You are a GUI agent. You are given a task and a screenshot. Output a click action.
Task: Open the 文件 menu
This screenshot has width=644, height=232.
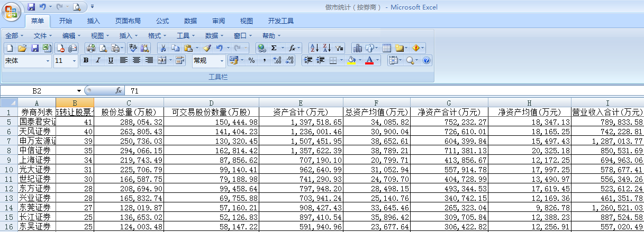click(x=43, y=35)
